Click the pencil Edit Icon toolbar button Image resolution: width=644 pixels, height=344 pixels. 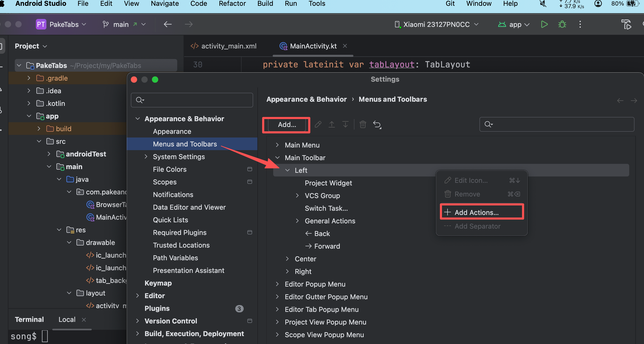(x=318, y=124)
